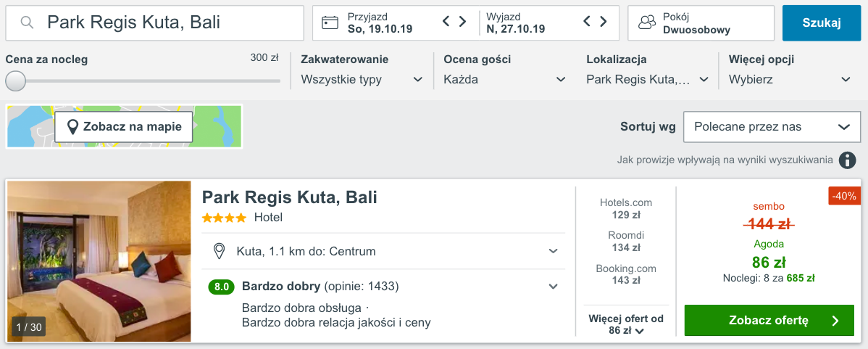Go to previous arrival date arrow
The height and width of the screenshot is (349, 868).
(446, 22)
